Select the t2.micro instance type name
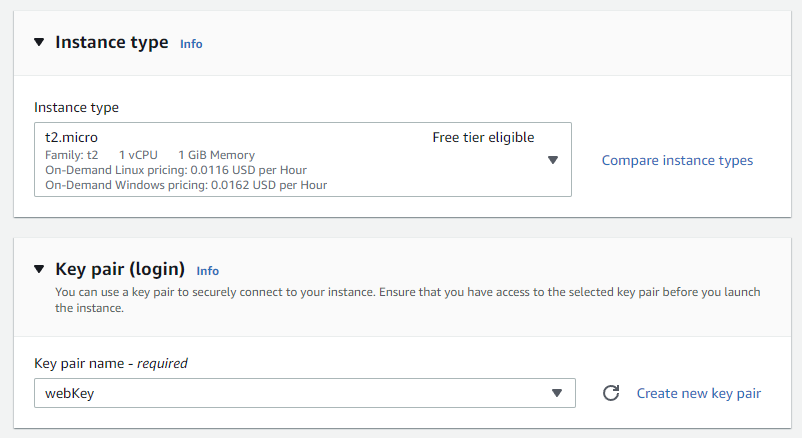The height and width of the screenshot is (438, 802). (x=71, y=137)
